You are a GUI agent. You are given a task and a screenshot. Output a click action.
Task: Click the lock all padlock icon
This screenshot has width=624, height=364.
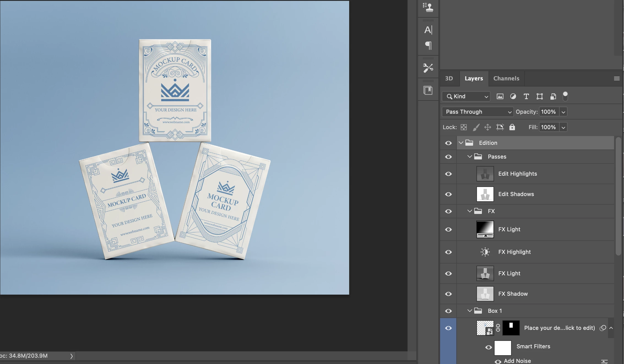[x=512, y=127]
